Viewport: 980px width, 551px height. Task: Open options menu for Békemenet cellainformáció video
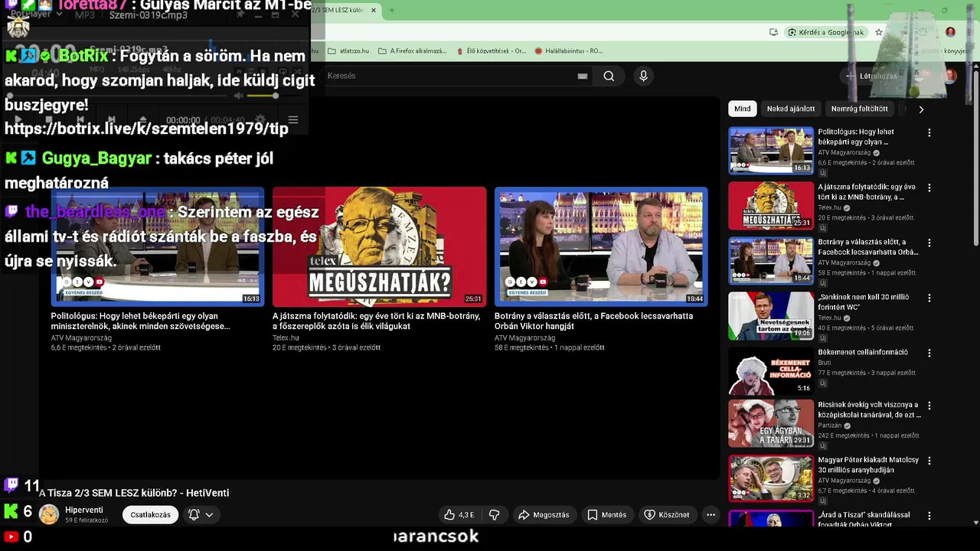pos(929,354)
